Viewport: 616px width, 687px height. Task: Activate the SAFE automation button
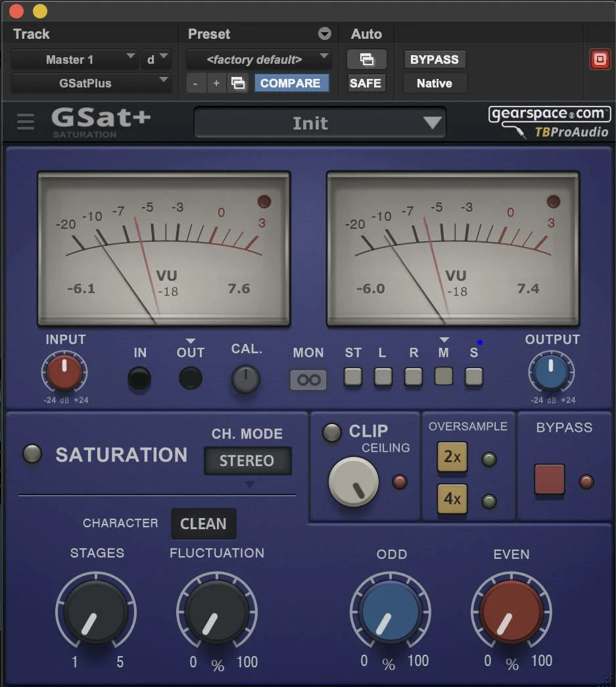pyautogui.click(x=366, y=83)
